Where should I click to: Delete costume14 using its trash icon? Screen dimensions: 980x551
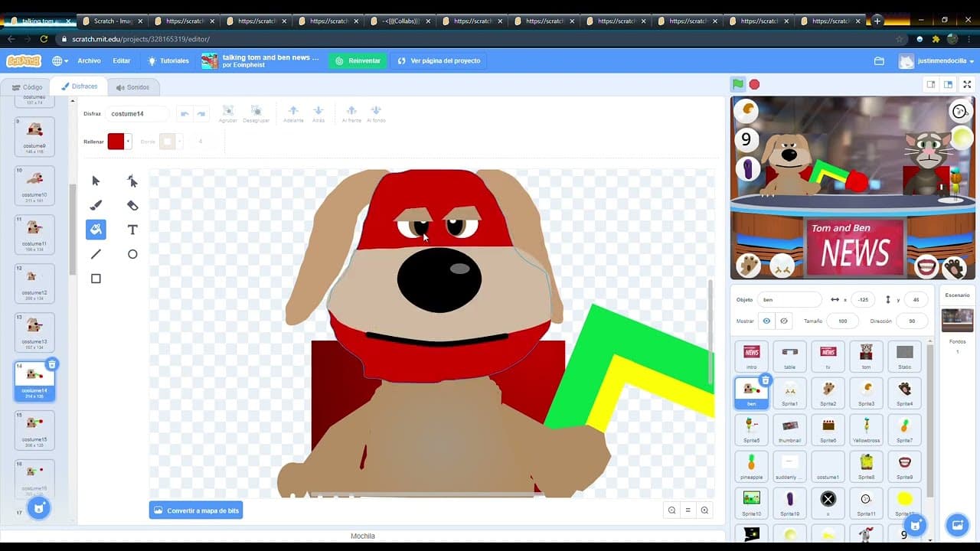[51, 364]
